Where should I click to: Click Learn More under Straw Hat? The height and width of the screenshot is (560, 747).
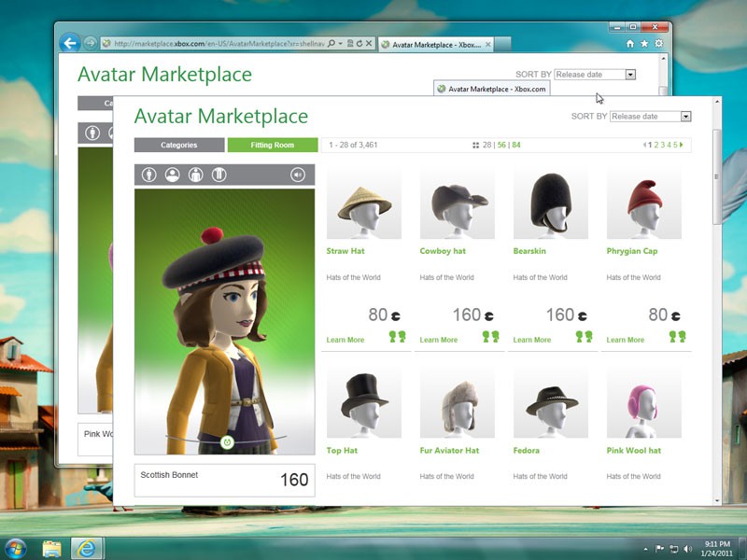point(345,340)
